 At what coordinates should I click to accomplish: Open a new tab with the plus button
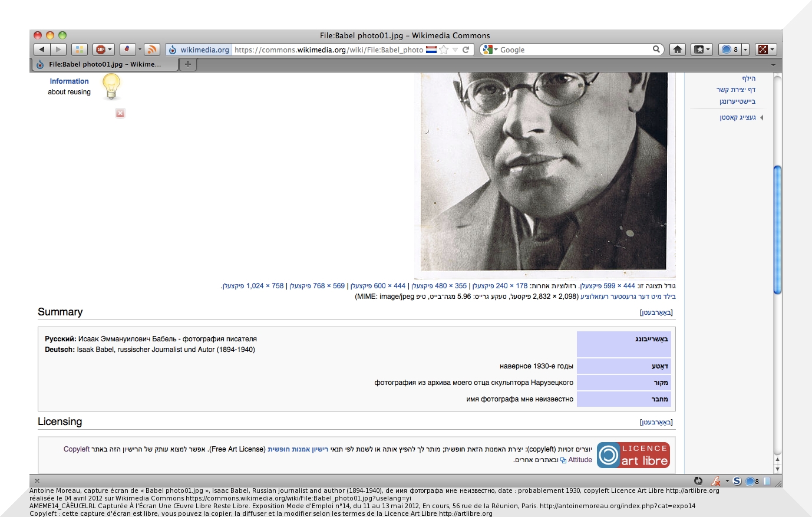pyautogui.click(x=187, y=64)
